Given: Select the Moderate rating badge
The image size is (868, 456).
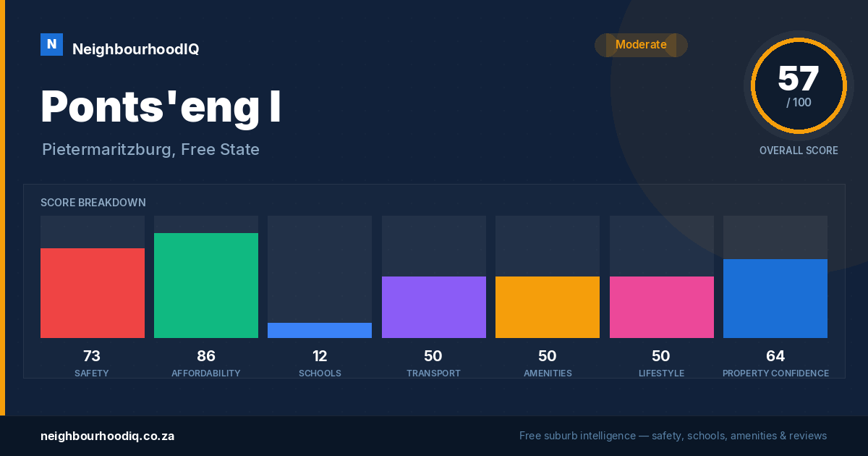Looking at the screenshot, I should click(x=641, y=45).
